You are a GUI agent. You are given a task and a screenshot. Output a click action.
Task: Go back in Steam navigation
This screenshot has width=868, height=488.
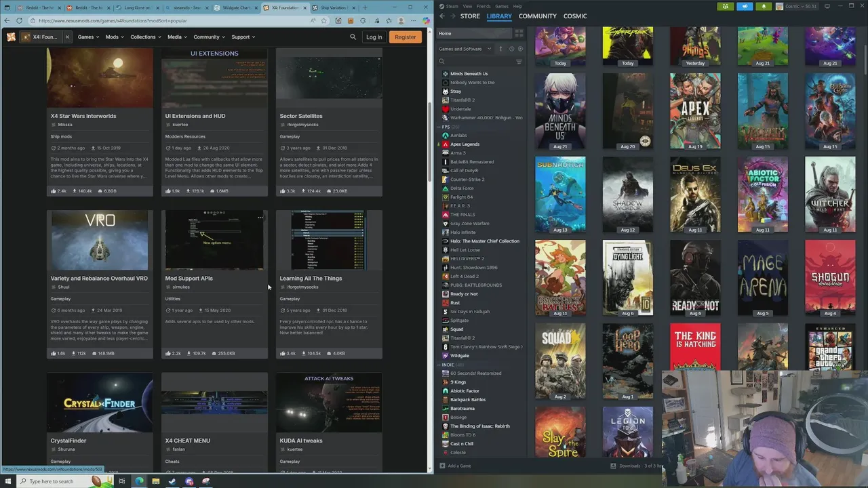pyautogui.click(x=442, y=16)
